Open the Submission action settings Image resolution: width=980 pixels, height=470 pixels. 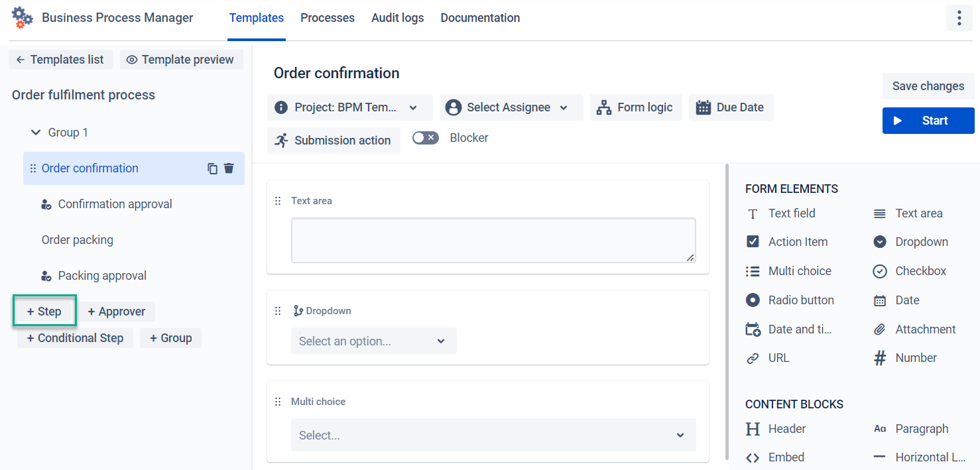pyautogui.click(x=334, y=140)
